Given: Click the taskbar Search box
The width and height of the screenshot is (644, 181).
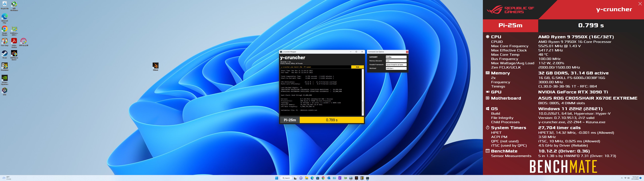Looking at the screenshot, I should click(286, 178).
